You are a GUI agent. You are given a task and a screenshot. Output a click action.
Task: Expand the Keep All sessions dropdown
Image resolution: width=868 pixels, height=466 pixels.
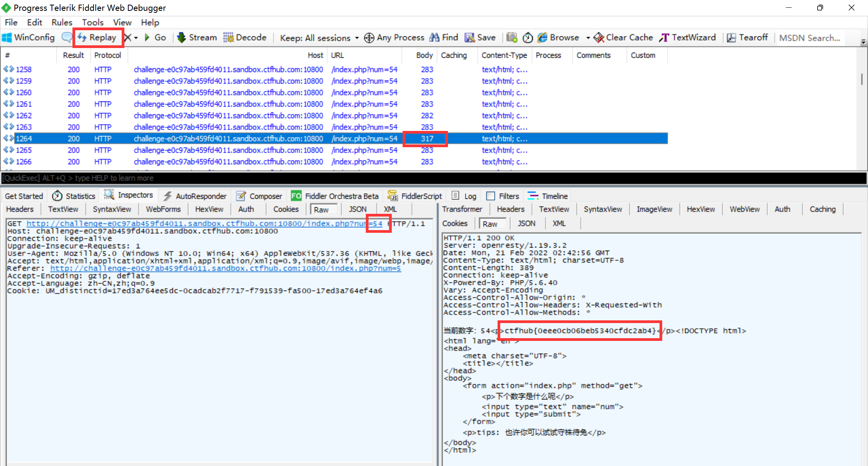click(357, 38)
